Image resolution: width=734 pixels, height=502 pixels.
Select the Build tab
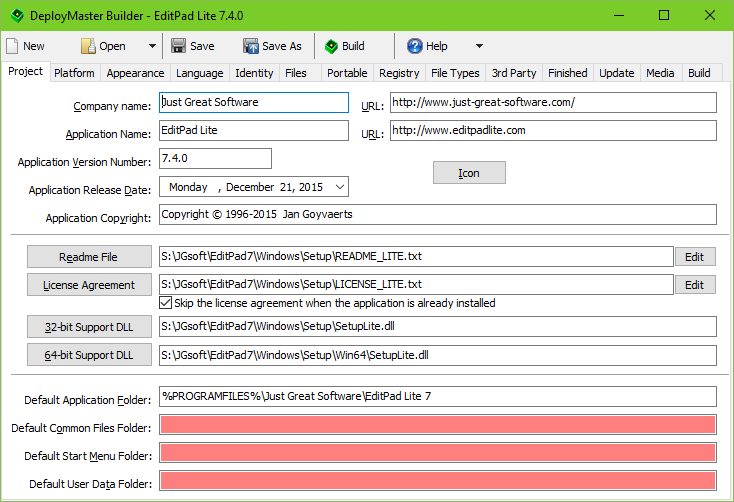699,73
